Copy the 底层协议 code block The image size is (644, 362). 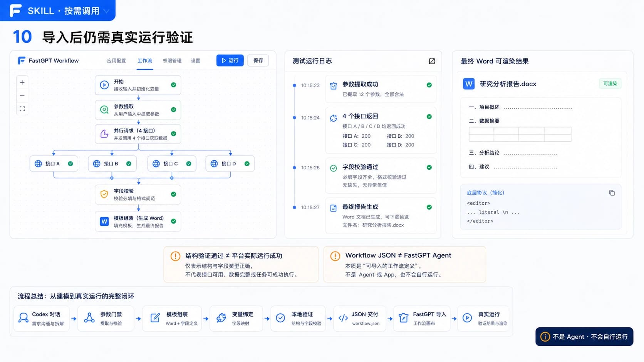(x=612, y=193)
